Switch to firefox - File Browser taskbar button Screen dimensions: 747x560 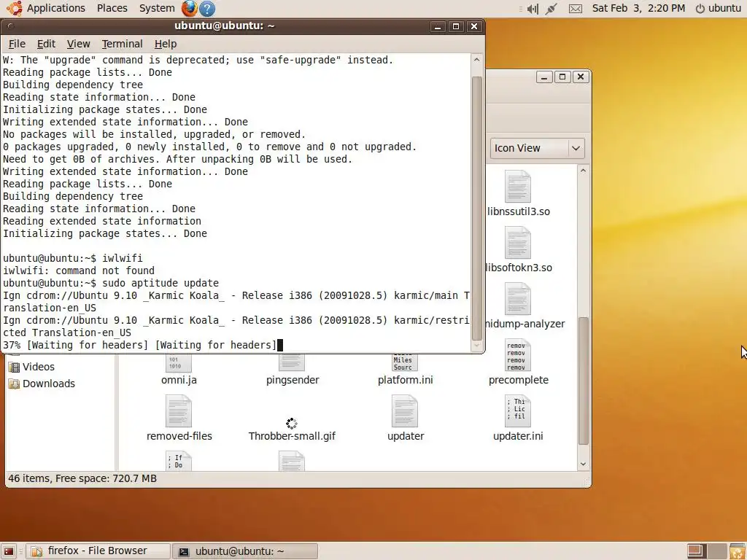pos(98,551)
